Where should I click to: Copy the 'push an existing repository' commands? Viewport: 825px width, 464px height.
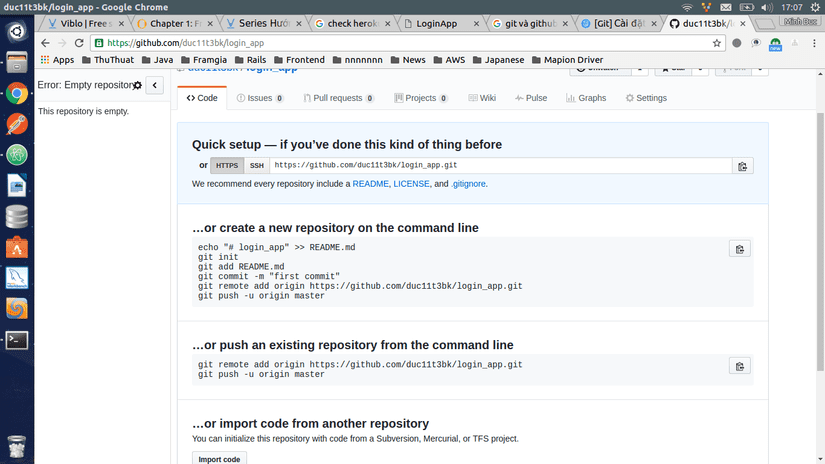[740, 366]
